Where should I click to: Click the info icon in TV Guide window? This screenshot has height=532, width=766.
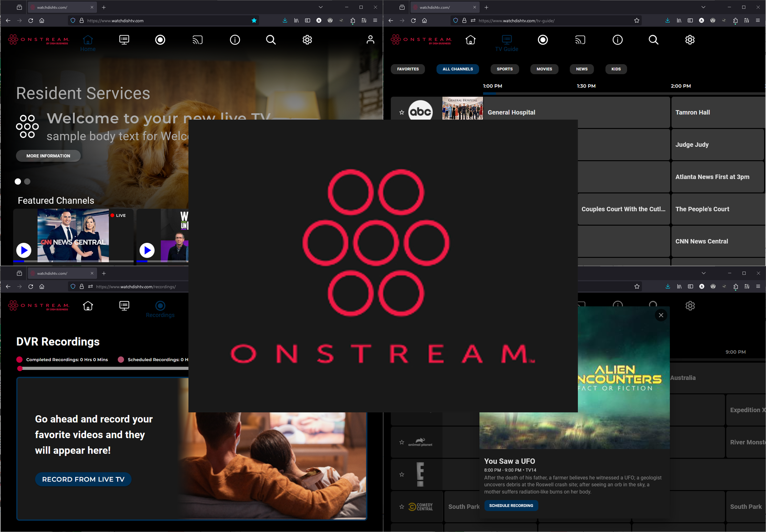pos(617,40)
